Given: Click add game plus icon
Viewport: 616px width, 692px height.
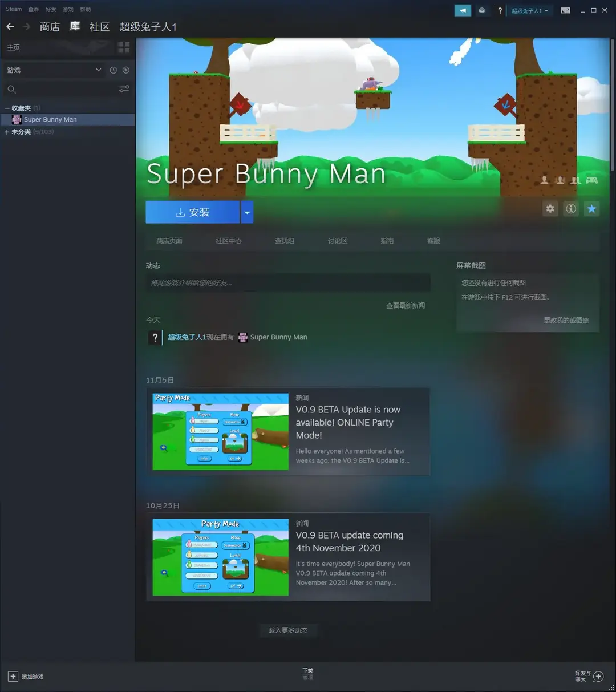Looking at the screenshot, I should point(13,677).
